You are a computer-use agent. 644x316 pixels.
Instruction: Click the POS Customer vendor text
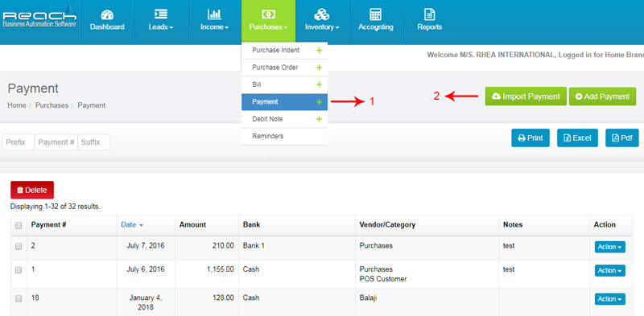click(383, 279)
